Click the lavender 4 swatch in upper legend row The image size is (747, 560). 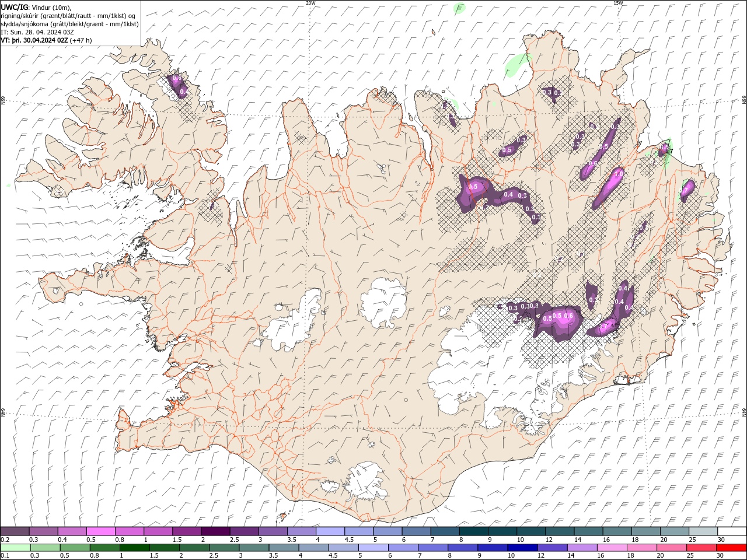click(330, 531)
